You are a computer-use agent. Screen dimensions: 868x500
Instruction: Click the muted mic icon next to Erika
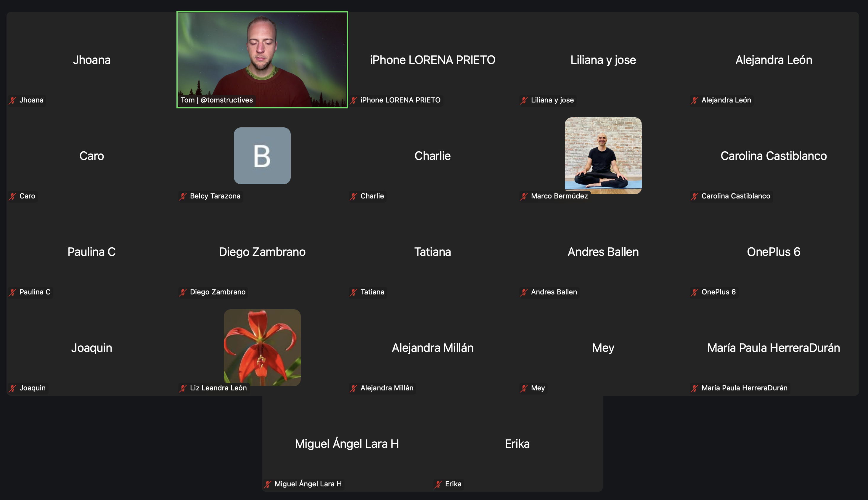coord(438,485)
